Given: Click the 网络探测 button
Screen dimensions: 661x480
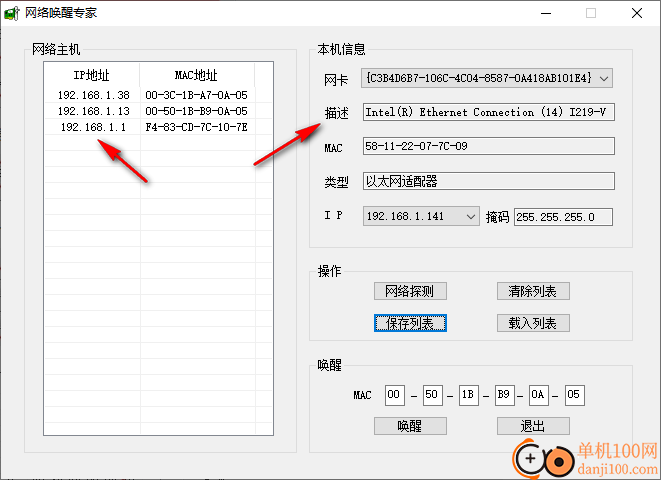Looking at the screenshot, I should tap(410, 291).
